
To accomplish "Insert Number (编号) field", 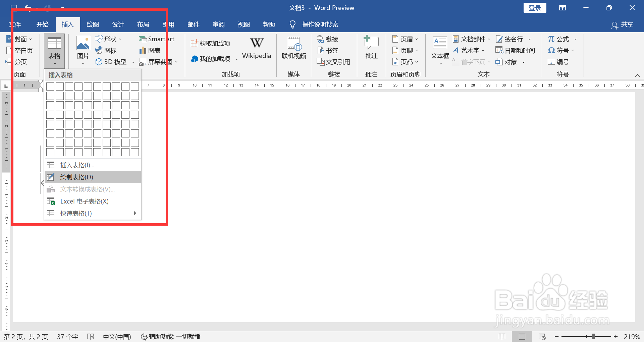I will (558, 62).
